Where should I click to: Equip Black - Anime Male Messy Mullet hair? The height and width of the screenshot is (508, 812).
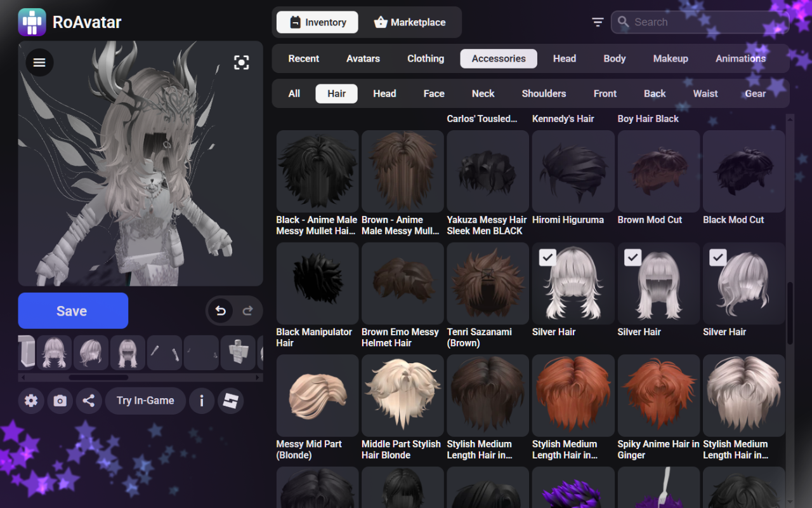click(x=317, y=171)
